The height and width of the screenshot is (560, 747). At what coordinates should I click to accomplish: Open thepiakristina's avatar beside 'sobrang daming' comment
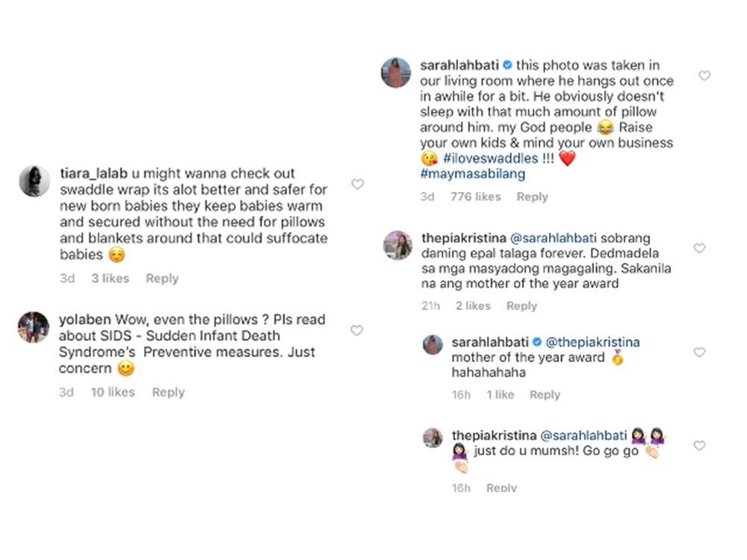[x=397, y=246]
